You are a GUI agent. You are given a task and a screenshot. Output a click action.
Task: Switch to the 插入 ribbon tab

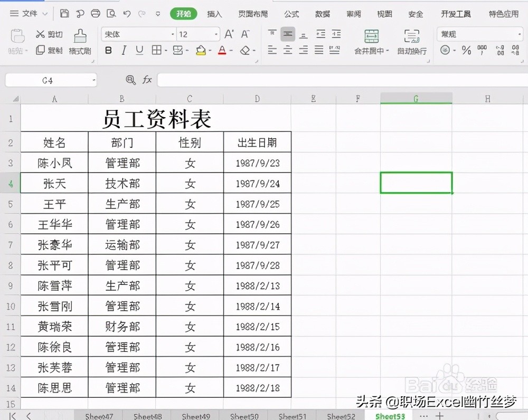[x=214, y=14]
